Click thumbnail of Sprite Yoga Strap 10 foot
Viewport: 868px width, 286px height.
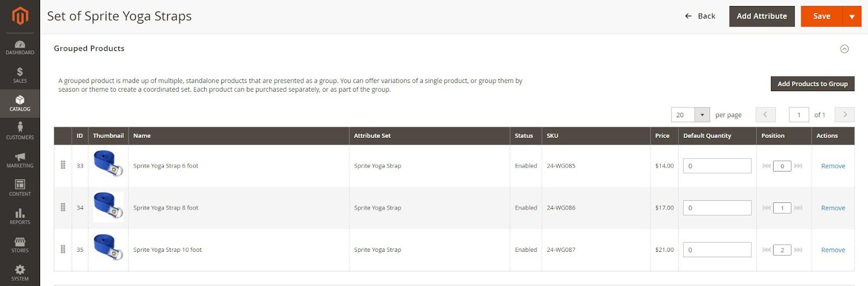click(x=108, y=249)
